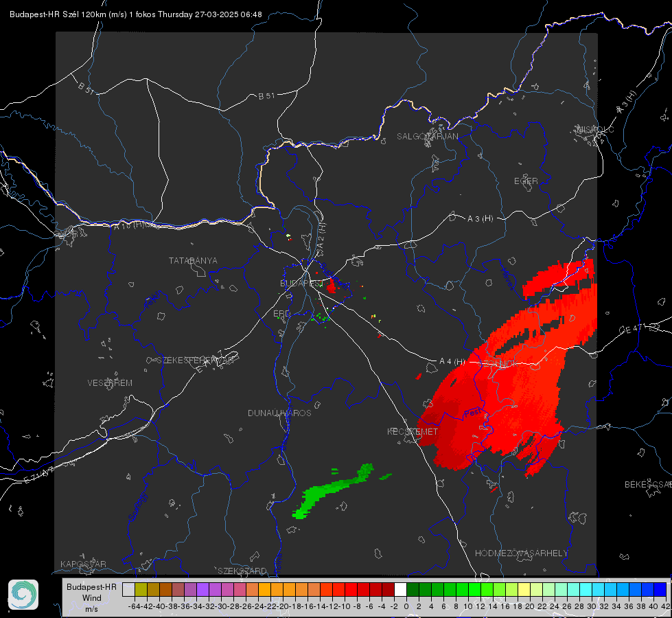672x618 pixels.
Task: Click the ERD town label
Action: (x=281, y=314)
